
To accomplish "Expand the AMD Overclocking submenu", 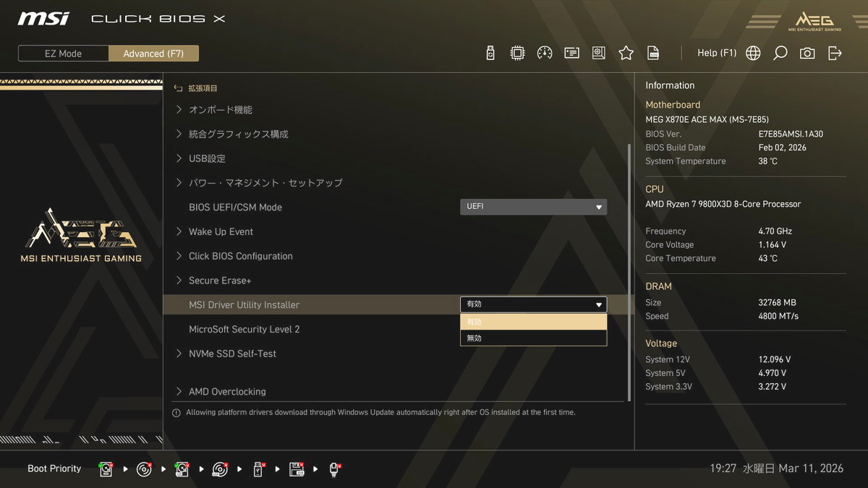I will [227, 391].
